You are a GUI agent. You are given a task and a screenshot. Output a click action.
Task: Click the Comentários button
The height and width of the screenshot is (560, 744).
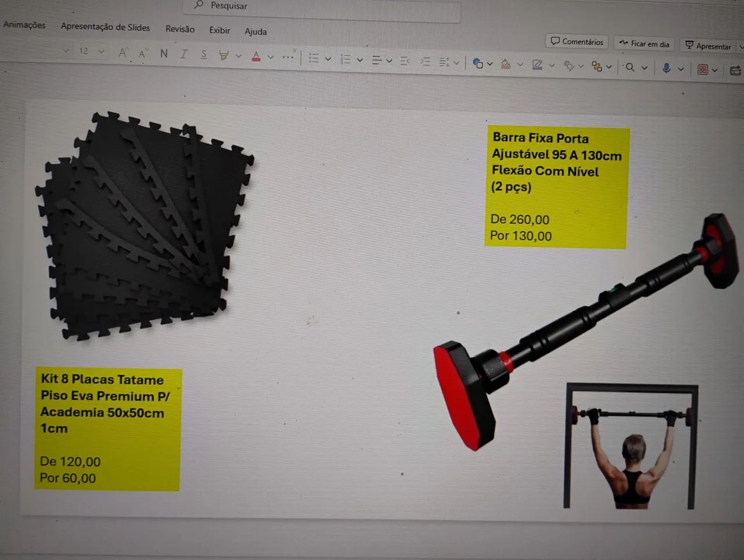point(577,41)
